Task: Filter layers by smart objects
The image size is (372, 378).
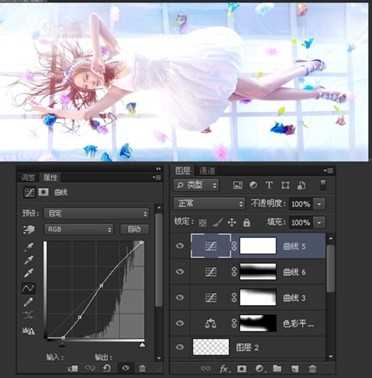Action: click(x=301, y=185)
